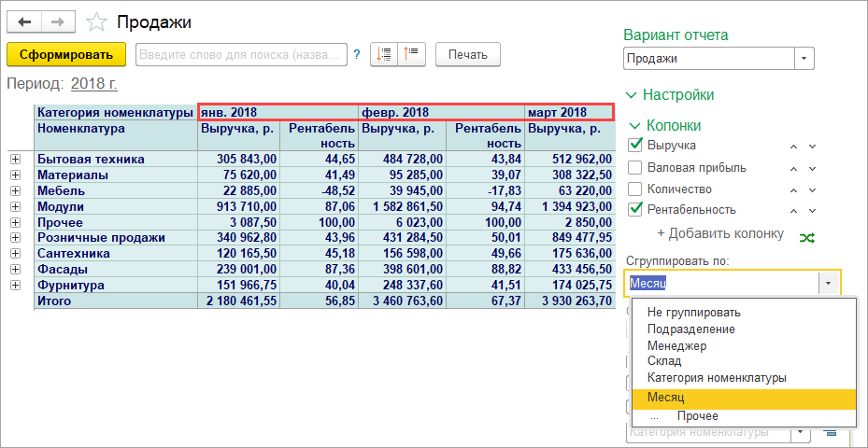This screenshot has height=448, width=868.
Task: Select Подразделение in grouping list
Action: pos(690,329)
